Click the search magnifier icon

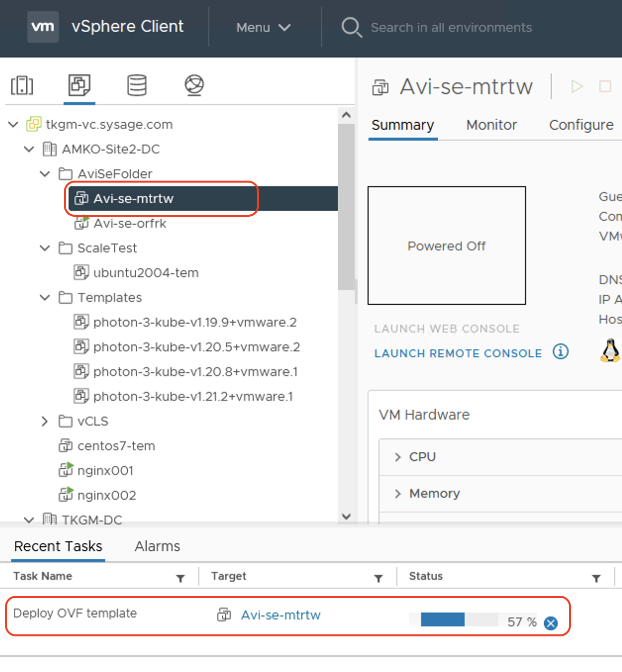[352, 27]
